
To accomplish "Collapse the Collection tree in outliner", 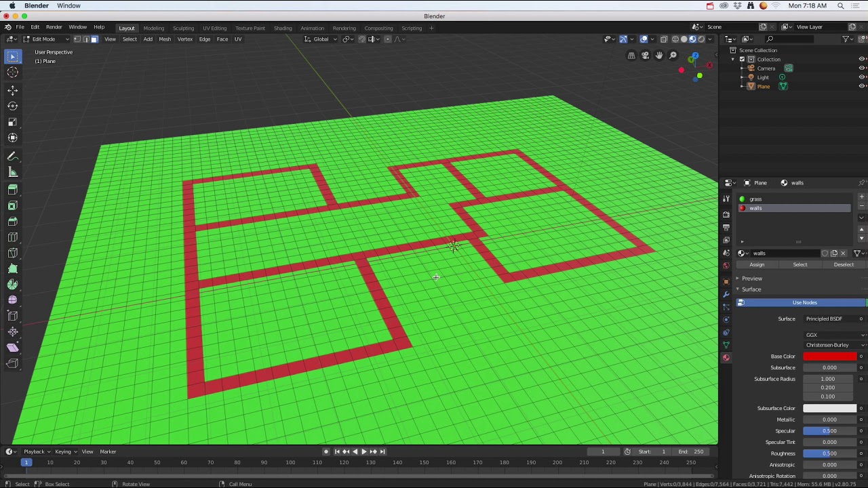I will (733, 59).
